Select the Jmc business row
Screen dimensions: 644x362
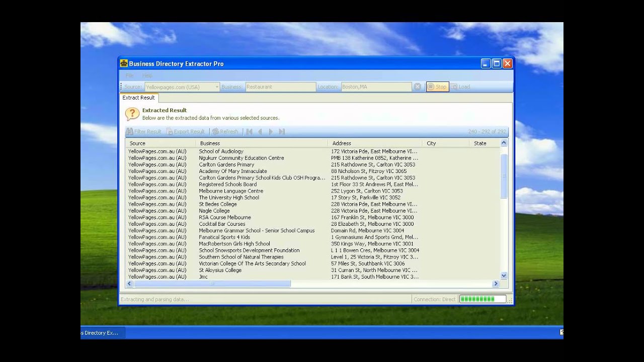coord(312,277)
